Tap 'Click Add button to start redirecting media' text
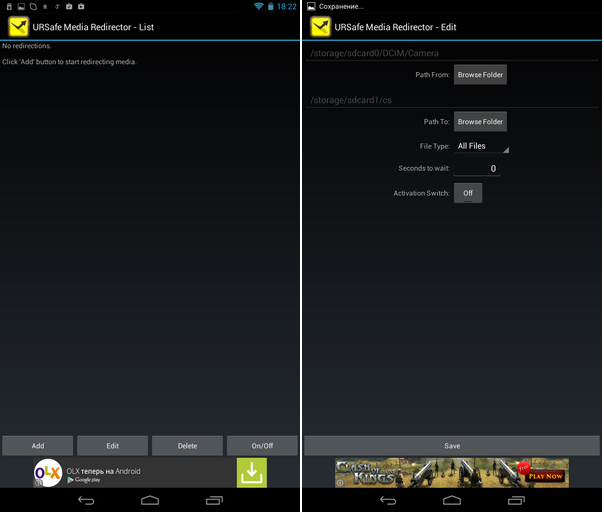 [x=69, y=62]
